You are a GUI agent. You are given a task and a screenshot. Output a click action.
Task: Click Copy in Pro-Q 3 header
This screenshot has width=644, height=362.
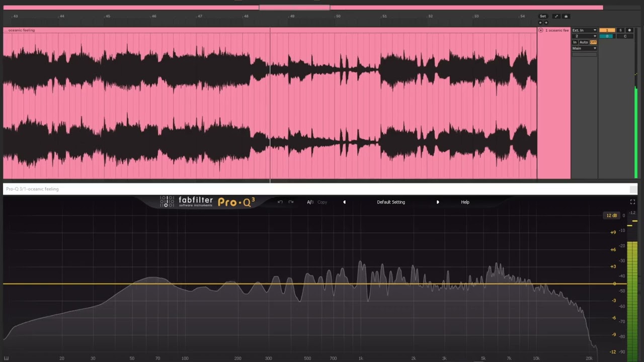[322, 202]
